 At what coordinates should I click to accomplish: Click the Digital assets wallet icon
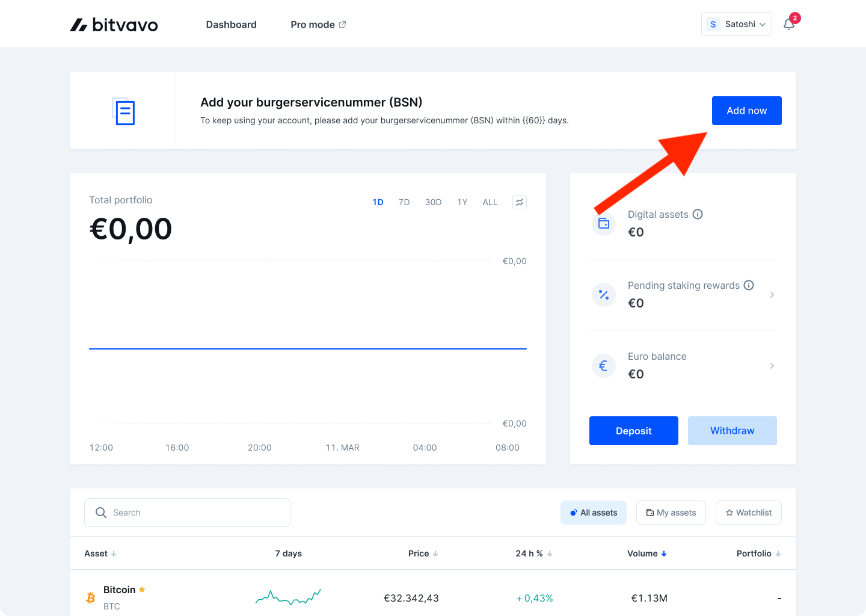point(604,223)
